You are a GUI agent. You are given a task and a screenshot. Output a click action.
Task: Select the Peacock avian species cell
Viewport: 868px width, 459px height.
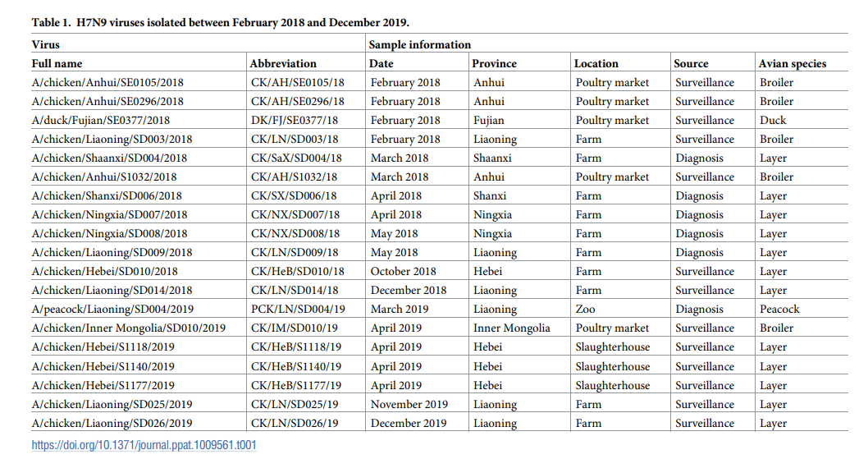coord(779,309)
